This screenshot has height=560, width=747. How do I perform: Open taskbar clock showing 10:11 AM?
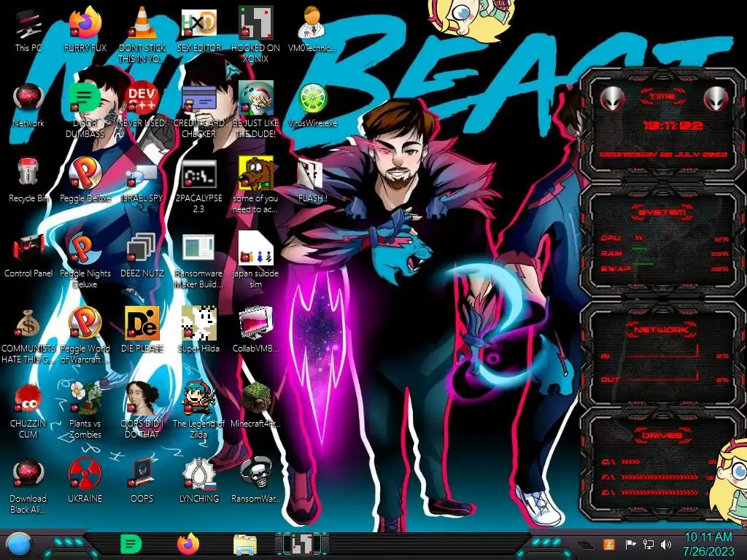(x=708, y=544)
